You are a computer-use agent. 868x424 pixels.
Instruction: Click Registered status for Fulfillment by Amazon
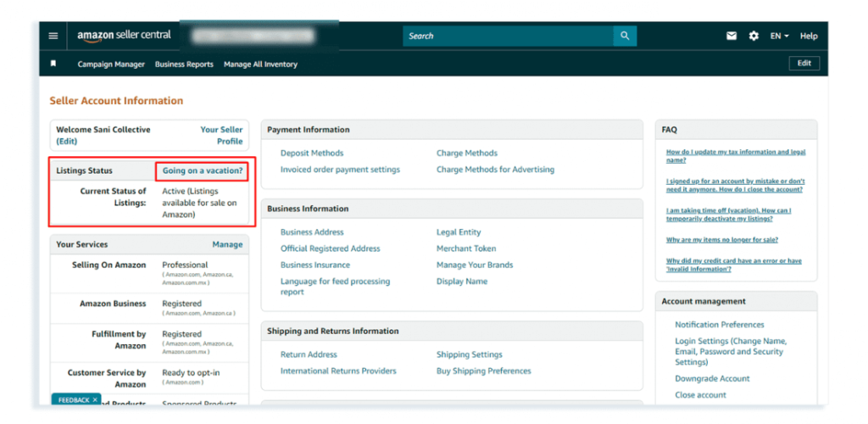tap(181, 334)
